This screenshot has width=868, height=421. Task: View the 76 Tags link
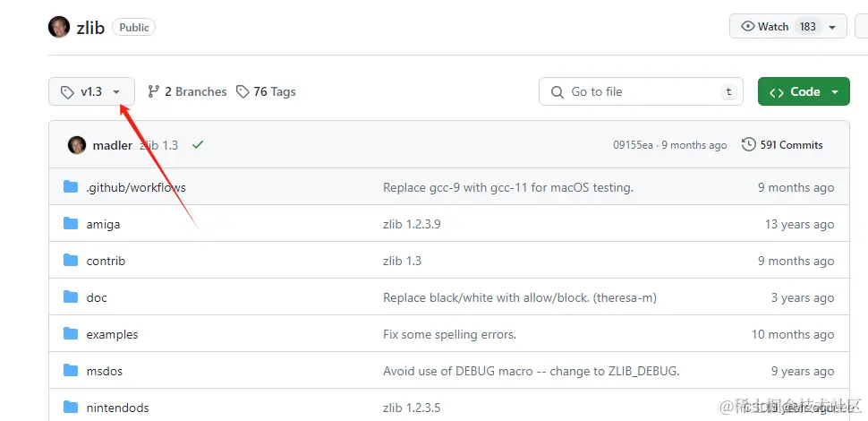pos(266,92)
